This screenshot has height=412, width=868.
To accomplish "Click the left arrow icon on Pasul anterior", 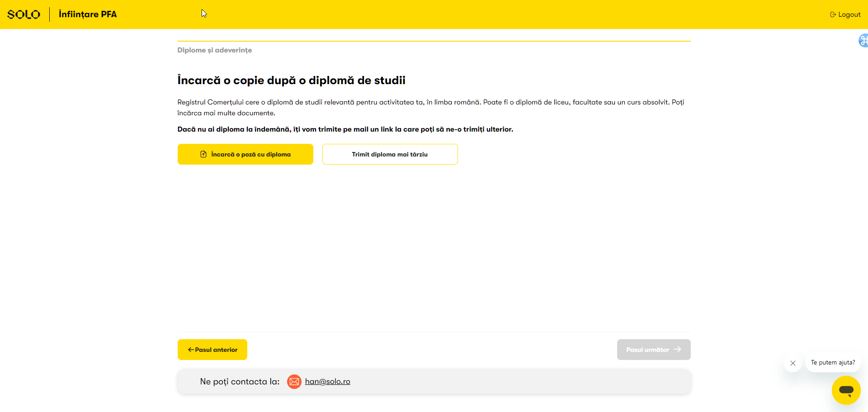I will (191, 350).
